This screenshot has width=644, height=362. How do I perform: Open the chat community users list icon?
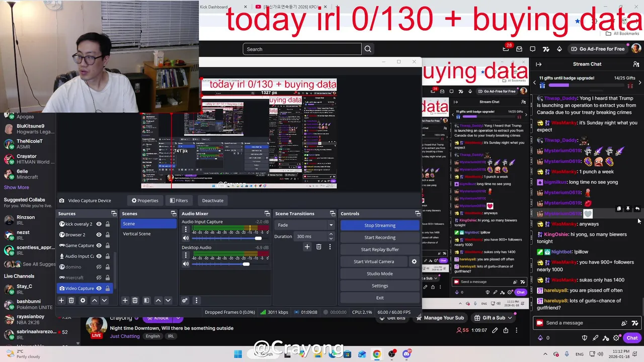(636, 64)
